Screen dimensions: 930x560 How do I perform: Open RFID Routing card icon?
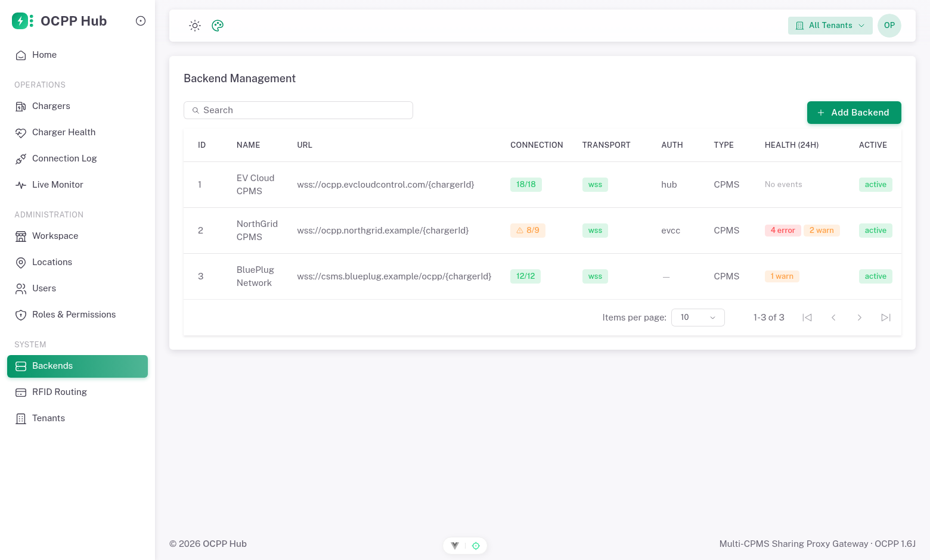(21, 393)
